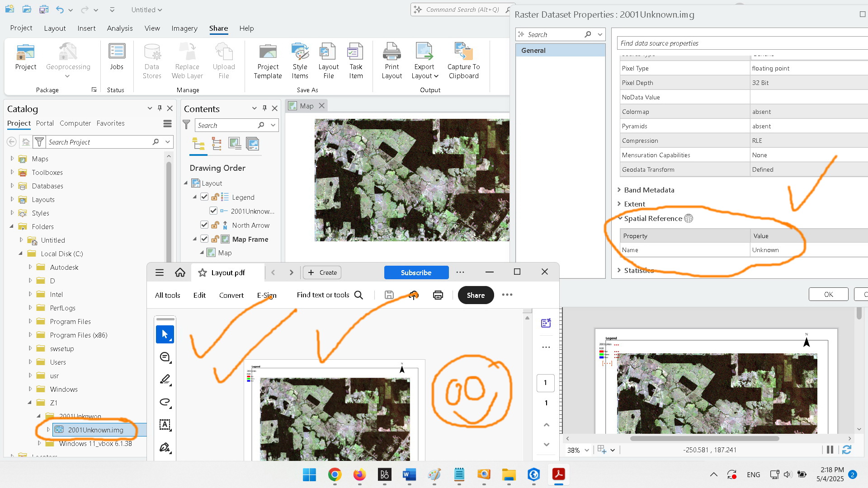This screenshot has width=868, height=488.
Task: Switch to the Imagery ribbon tab
Action: pos(184,28)
